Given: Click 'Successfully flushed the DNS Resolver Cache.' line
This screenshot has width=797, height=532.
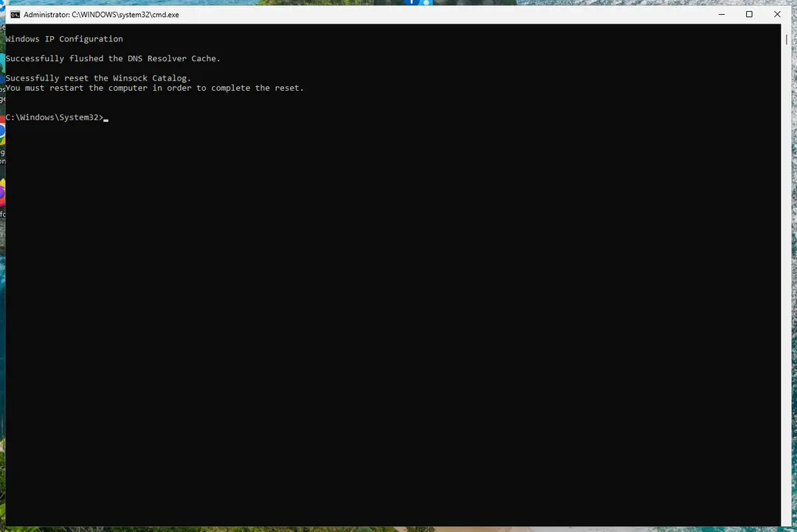Looking at the screenshot, I should (x=113, y=58).
